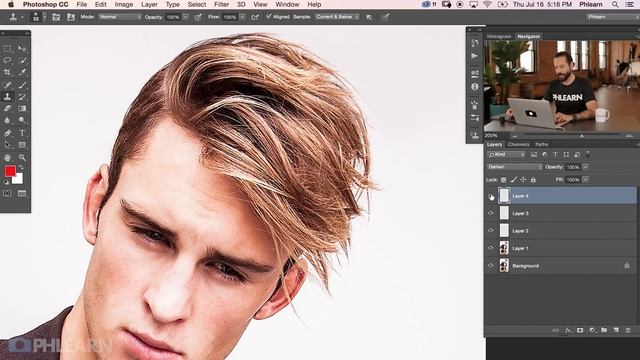
Task: Switch to the Histogram tab
Action: [499, 36]
